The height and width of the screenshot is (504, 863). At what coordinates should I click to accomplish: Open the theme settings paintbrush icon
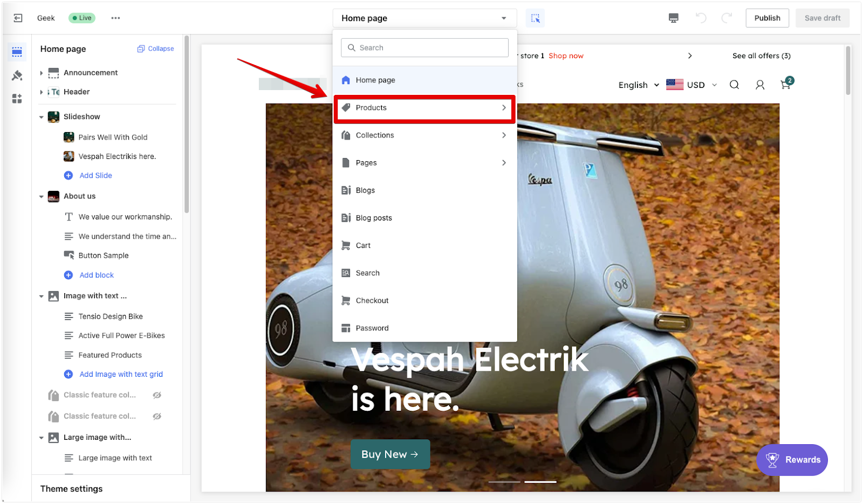(x=17, y=75)
